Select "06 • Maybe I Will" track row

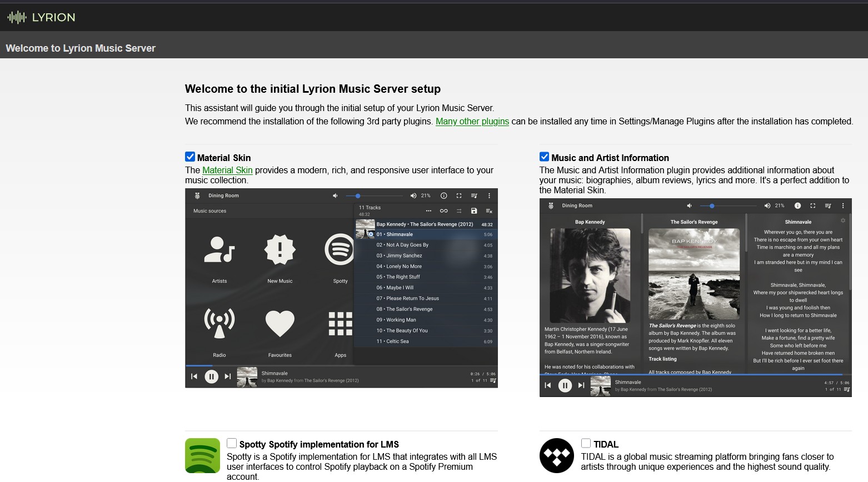426,288
